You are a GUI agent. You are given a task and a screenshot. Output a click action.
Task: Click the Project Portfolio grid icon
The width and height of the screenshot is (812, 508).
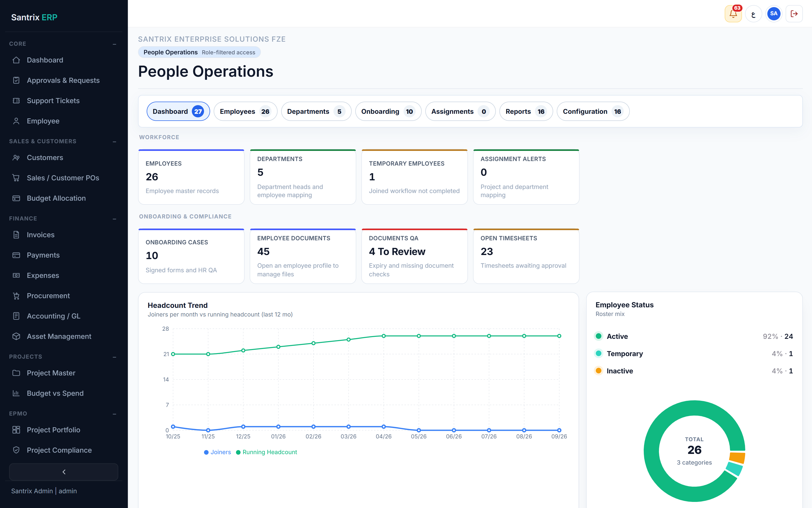pyautogui.click(x=16, y=430)
